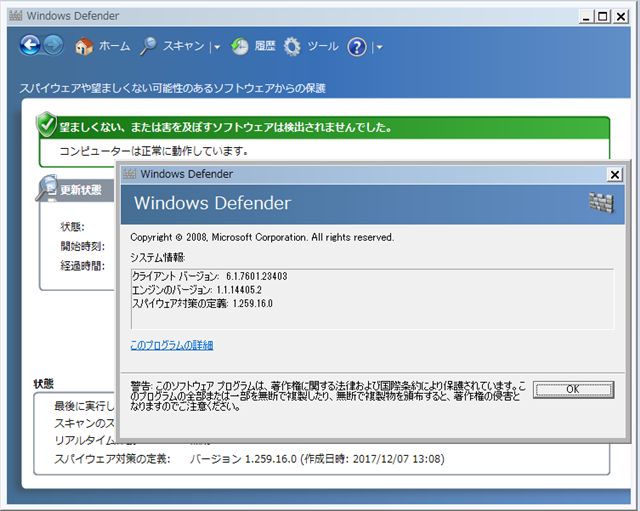
Task: Click inside the システム情報 text box
Action: tap(372, 299)
